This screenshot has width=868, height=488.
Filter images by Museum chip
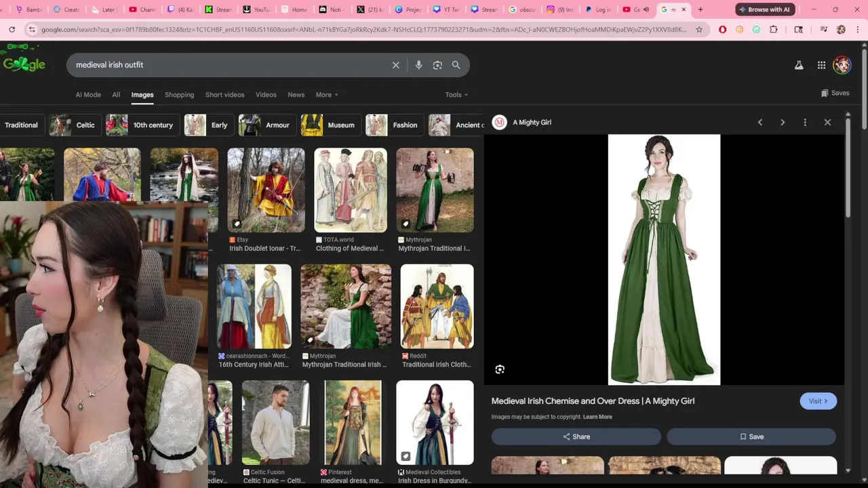(x=330, y=125)
